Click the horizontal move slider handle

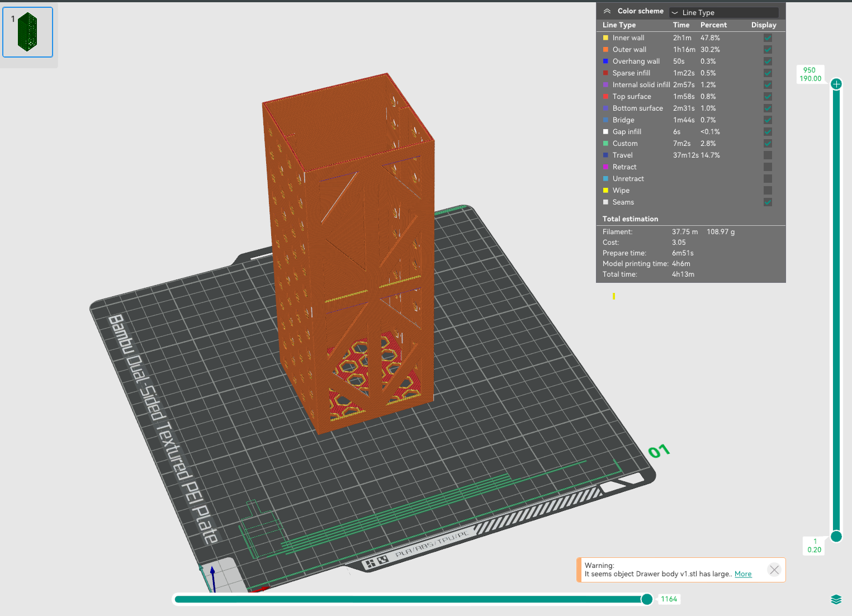[647, 599]
